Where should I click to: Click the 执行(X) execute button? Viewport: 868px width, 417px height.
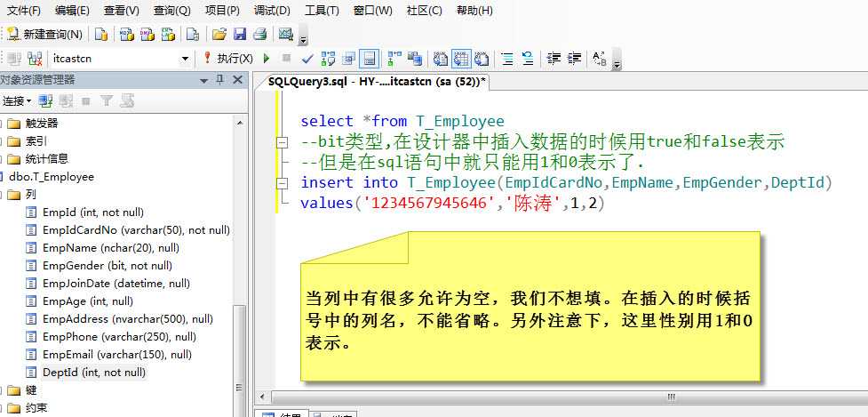(x=228, y=58)
